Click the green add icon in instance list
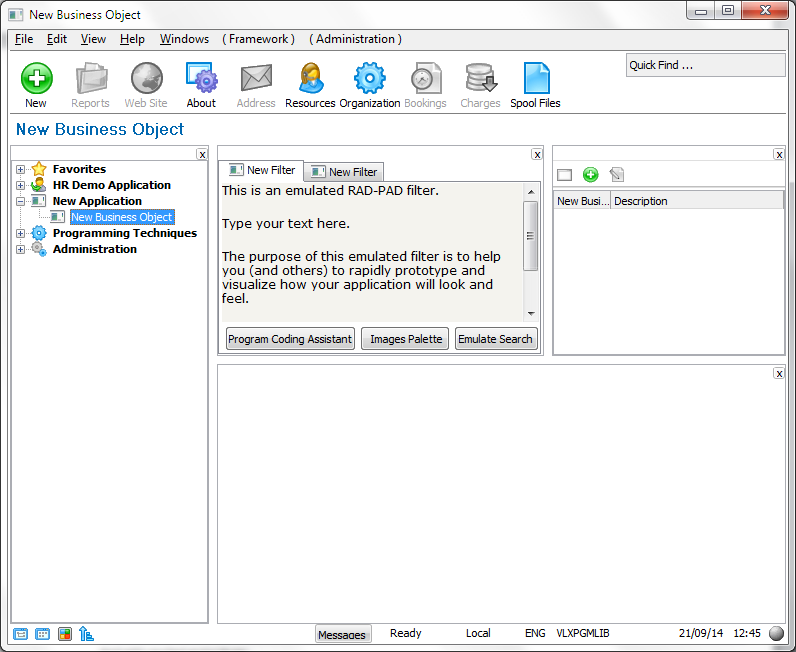 click(x=590, y=175)
